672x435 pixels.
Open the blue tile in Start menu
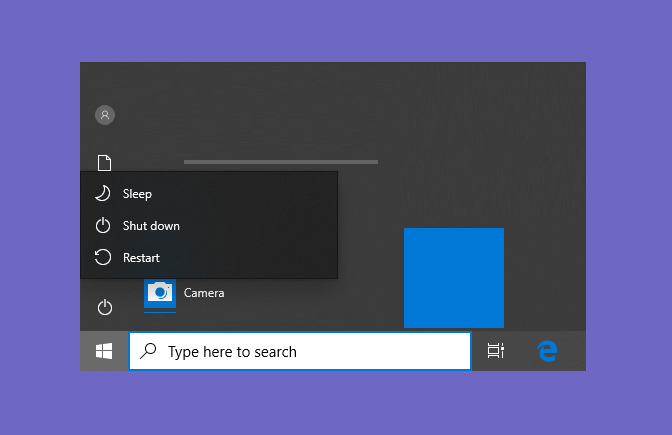pos(454,278)
